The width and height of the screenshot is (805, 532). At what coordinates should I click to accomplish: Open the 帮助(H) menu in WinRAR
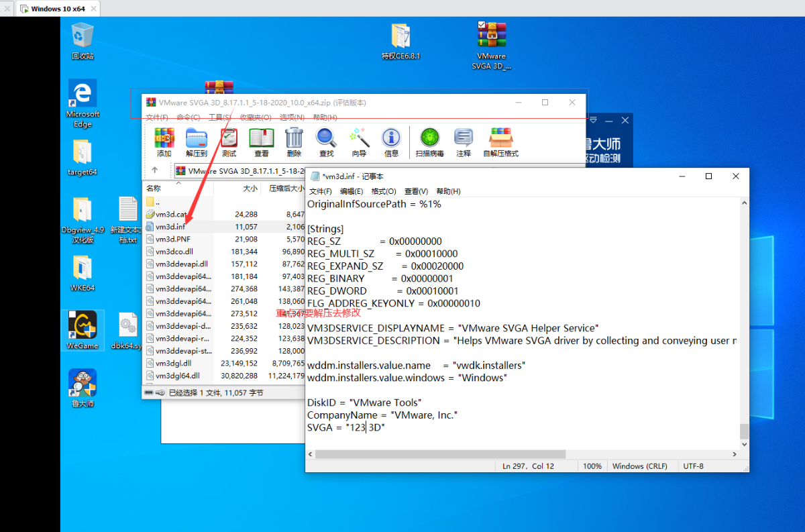[325, 117]
